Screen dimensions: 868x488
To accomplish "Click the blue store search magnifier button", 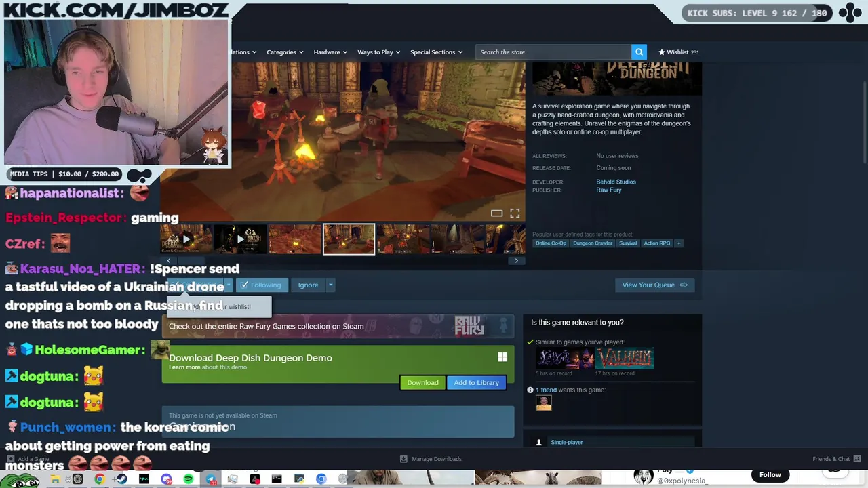I will [x=639, y=52].
